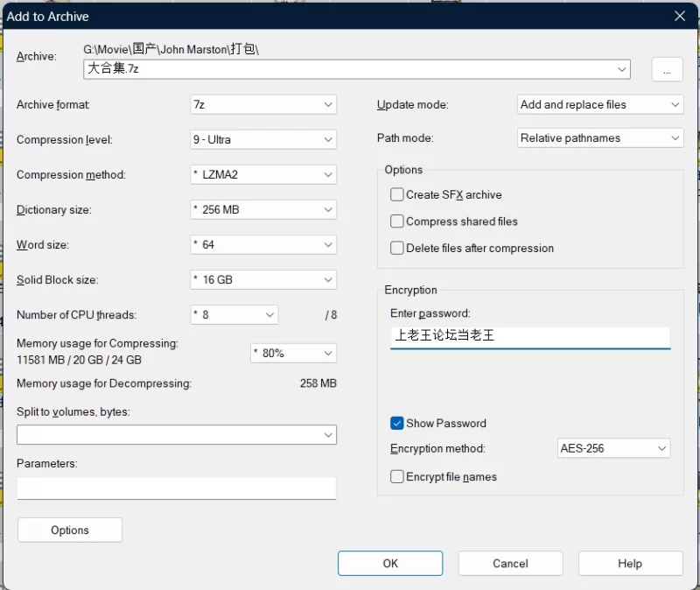Expand the Compression level dropdown
Viewport: 700px width, 590px height.
click(x=262, y=139)
